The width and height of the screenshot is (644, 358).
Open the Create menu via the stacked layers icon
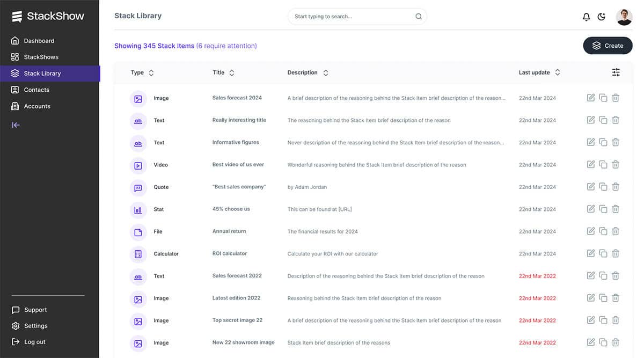pos(596,46)
